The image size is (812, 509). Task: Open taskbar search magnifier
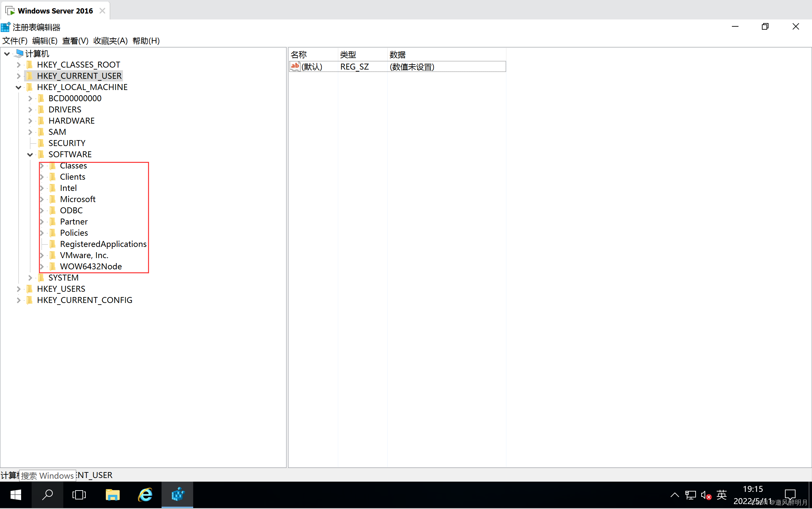47,494
